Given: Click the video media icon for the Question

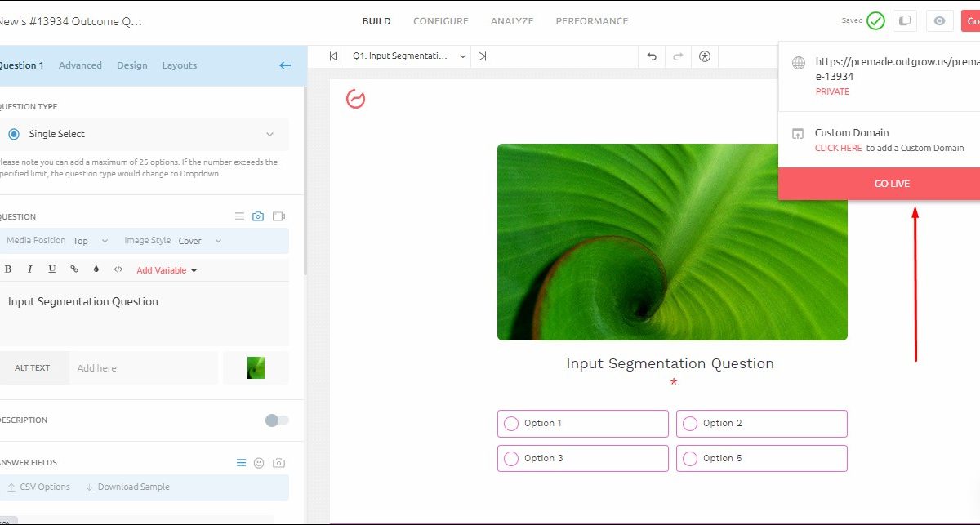Looking at the screenshot, I should 279,216.
